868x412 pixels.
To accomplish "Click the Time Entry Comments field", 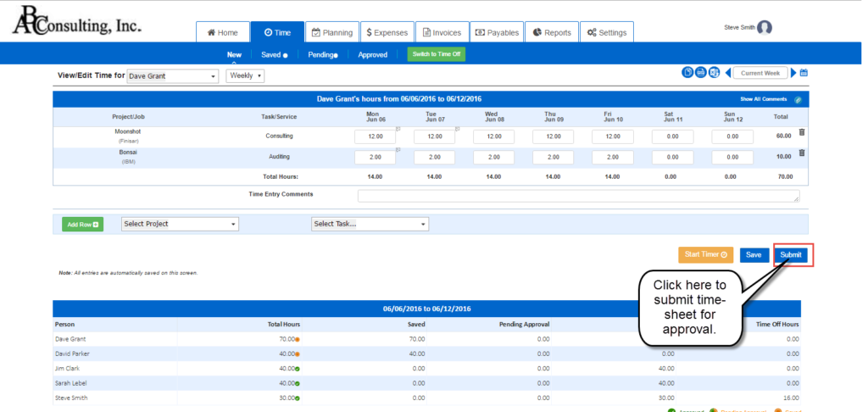I will [578, 196].
